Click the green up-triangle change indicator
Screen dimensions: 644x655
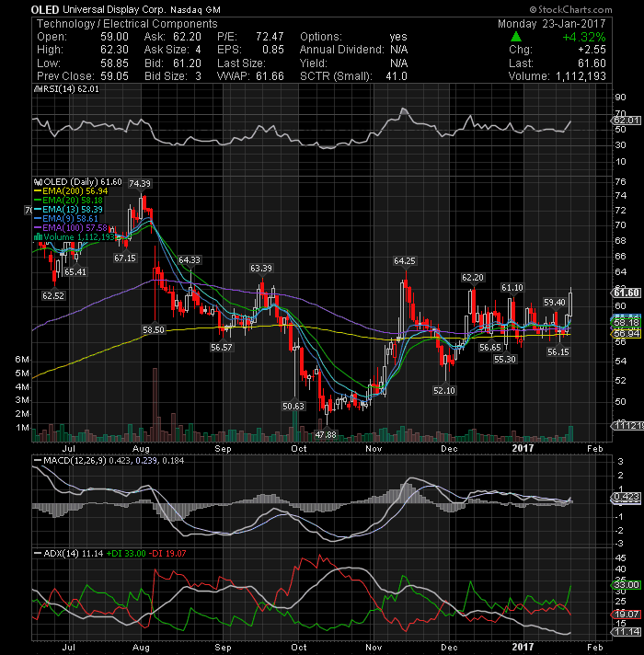pyautogui.click(x=516, y=37)
